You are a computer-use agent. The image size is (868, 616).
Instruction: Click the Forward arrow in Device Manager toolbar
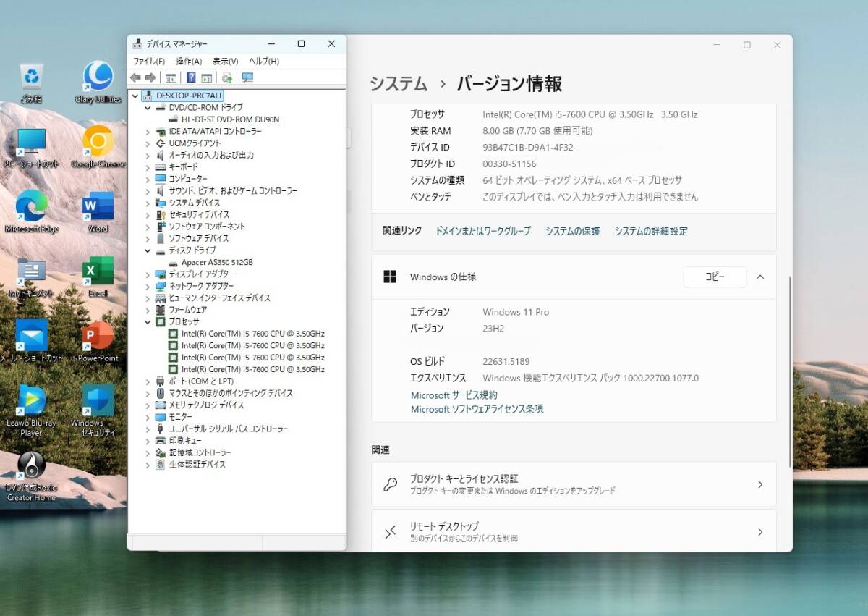150,77
